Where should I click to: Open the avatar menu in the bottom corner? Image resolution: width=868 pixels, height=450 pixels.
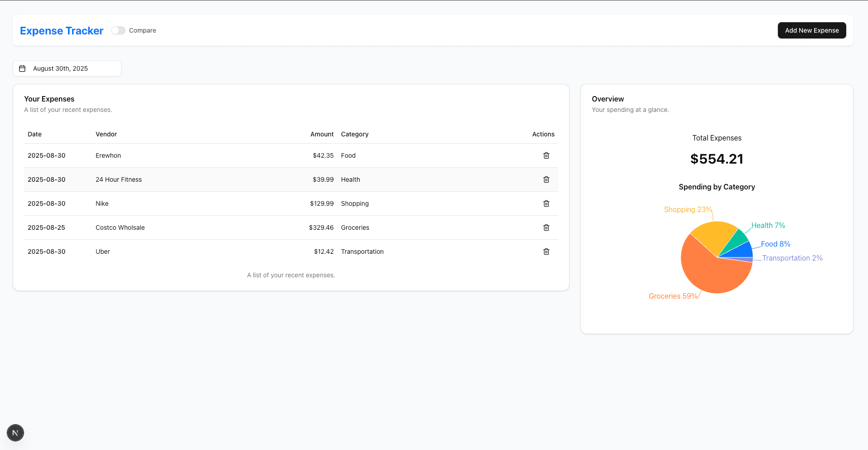click(x=15, y=433)
